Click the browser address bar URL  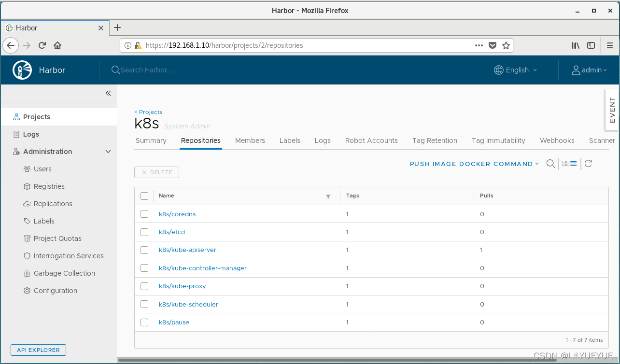[224, 45]
